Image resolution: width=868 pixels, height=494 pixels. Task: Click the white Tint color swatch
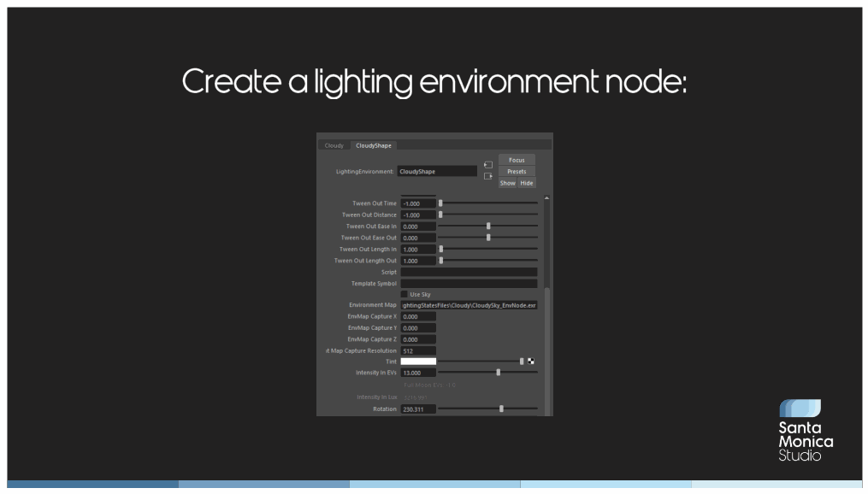(x=418, y=362)
